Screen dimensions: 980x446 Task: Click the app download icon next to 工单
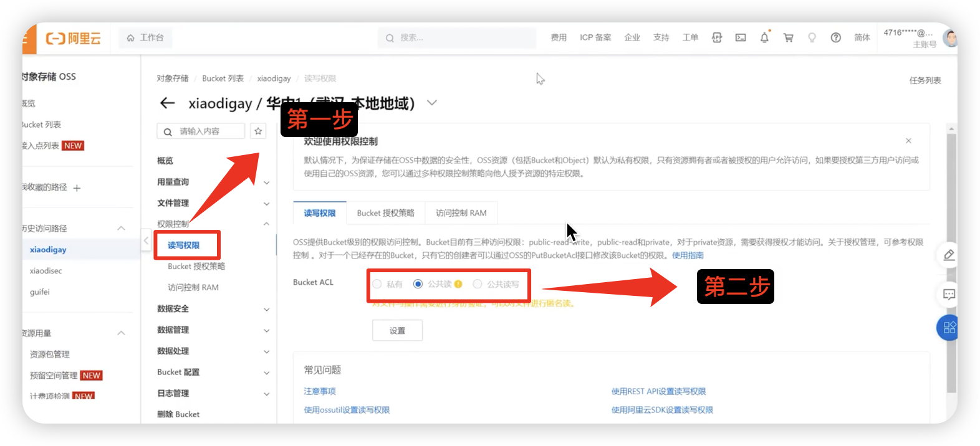(717, 37)
